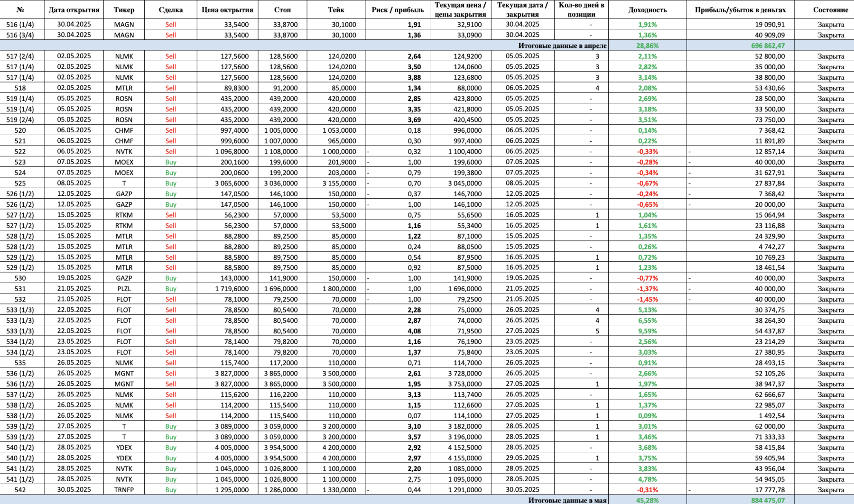Screen dimensions: 854x504
Task: Select the yield cell 6,55%
Action: (x=647, y=321)
